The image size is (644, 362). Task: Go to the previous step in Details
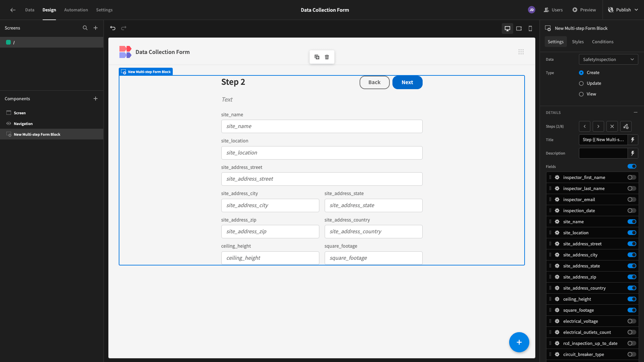[585, 126]
